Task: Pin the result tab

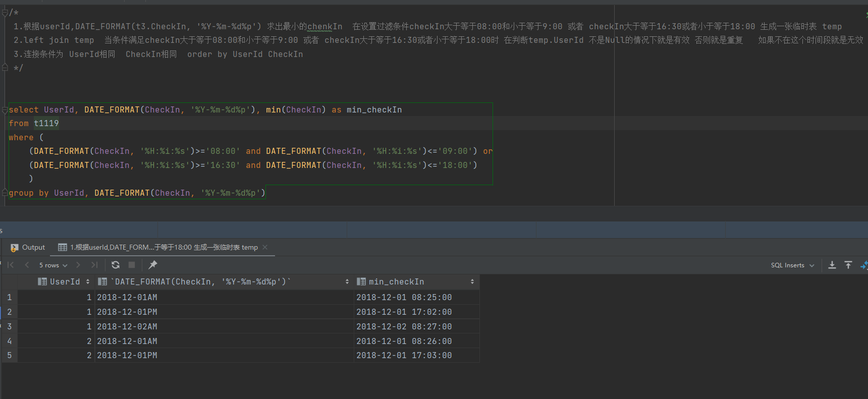Action: click(153, 265)
